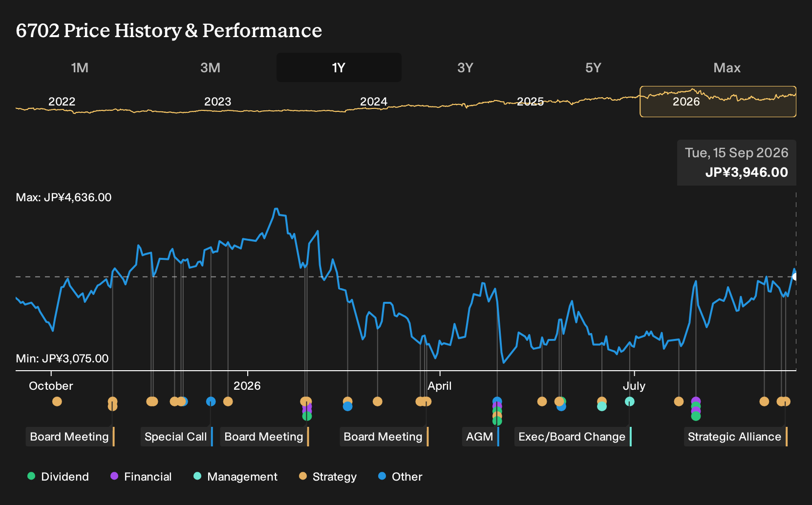
Task: Click teal Management marker above Exec/Board Change
Action: coord(630,401)
